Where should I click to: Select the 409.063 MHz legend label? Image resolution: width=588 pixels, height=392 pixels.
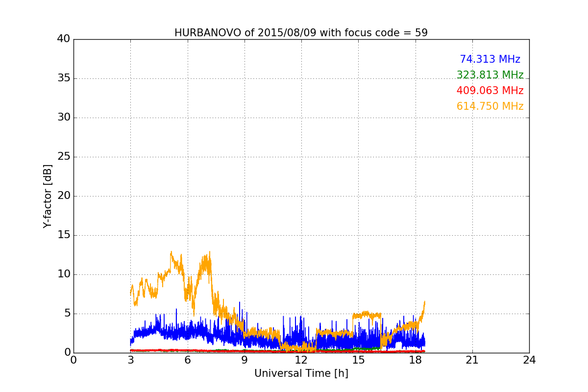click(x=490, y=91)
